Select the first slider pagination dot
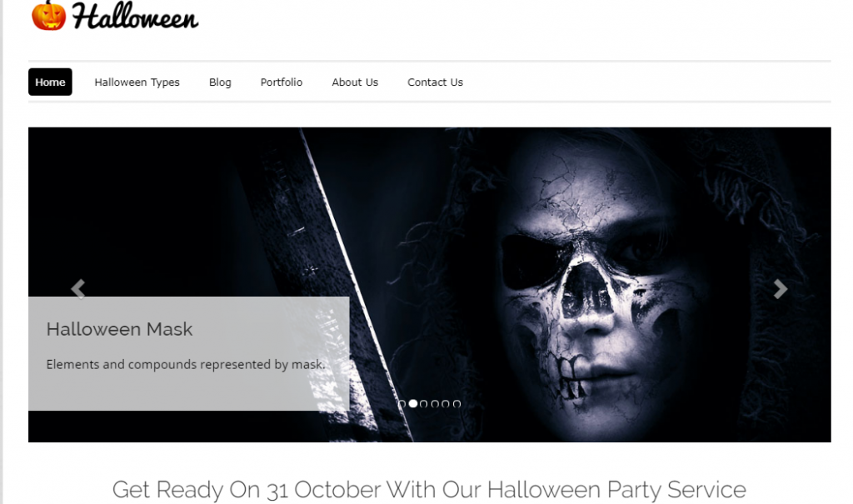Screen dimensions: 853x504 (402, 404)
